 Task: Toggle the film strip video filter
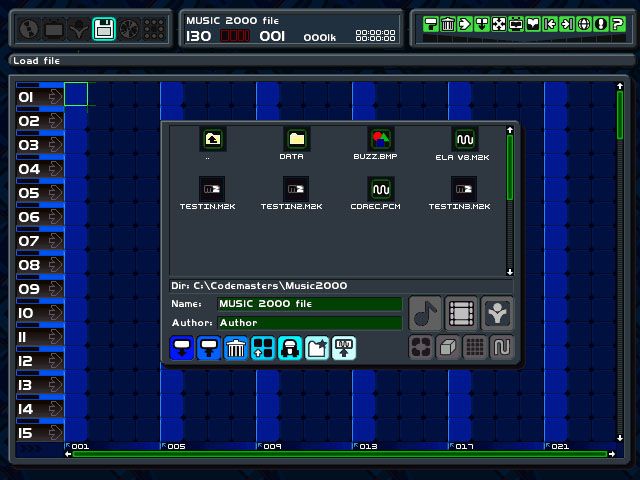pos(460,313)
